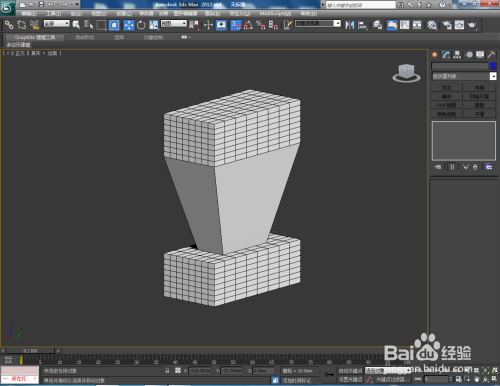Click the time slider showing 0 / 100

click(x=30, y=351)
